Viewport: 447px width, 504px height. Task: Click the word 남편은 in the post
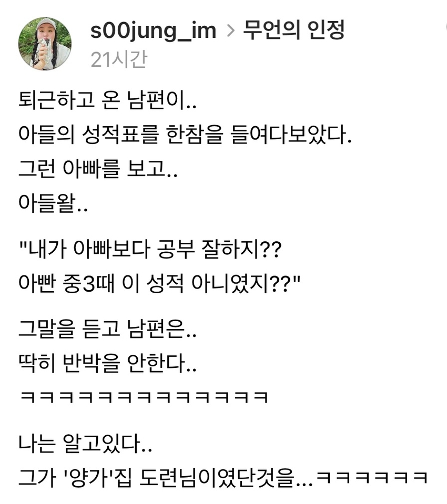156,329
